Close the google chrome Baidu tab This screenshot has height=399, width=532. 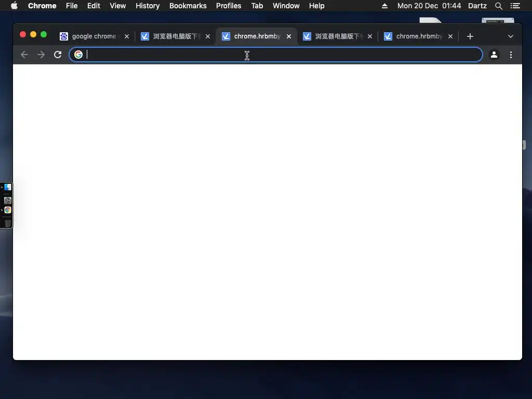tap(127, 36)
